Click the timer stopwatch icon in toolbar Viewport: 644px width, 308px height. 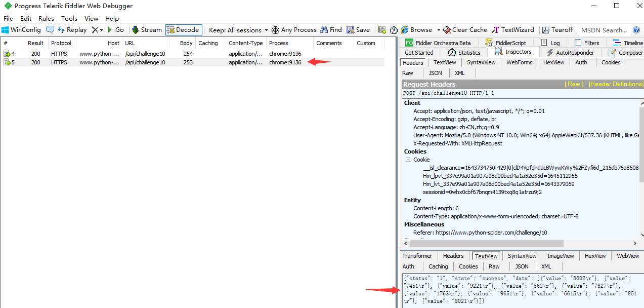394,30
